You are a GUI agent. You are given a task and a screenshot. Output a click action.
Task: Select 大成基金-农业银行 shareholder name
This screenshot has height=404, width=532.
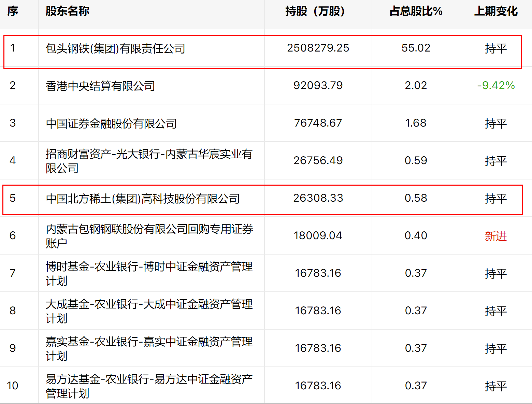coord(149,311)
